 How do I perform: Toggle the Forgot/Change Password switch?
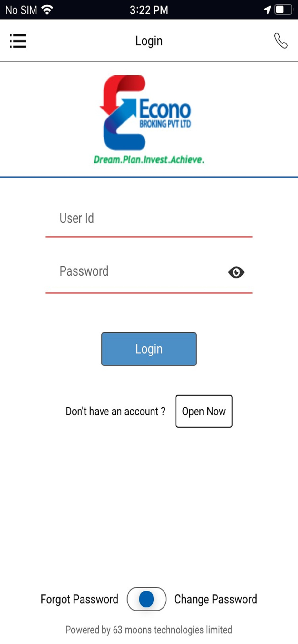click(x=146, y=599)
